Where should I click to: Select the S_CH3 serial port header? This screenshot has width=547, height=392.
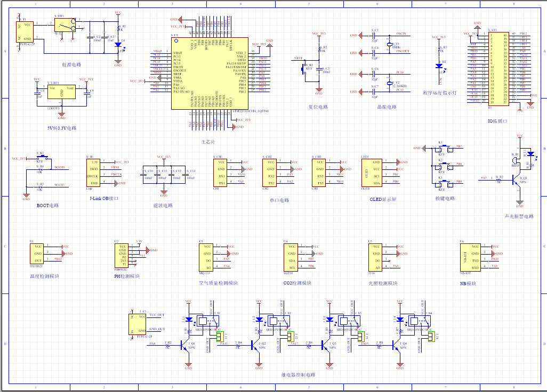click(x=319, y=173)
